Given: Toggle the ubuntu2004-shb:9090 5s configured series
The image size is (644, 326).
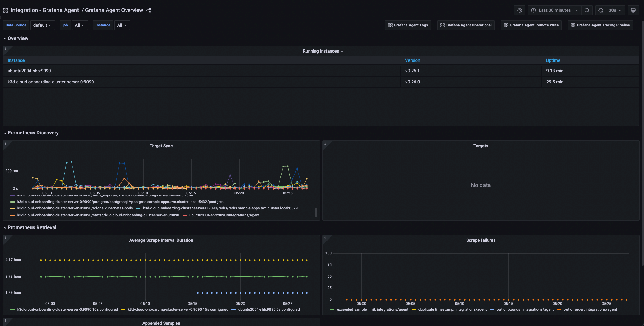Looking at the screenshot, I should pos(269,310).
